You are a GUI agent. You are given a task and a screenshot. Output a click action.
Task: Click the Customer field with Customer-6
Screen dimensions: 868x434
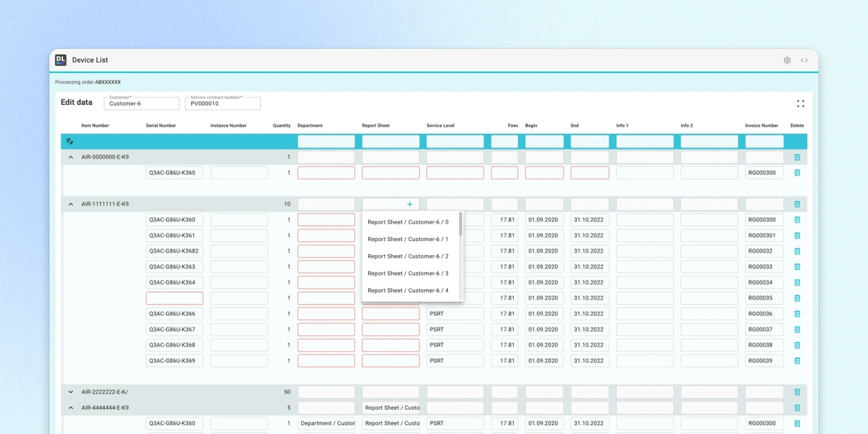click(x=142, y=104)
